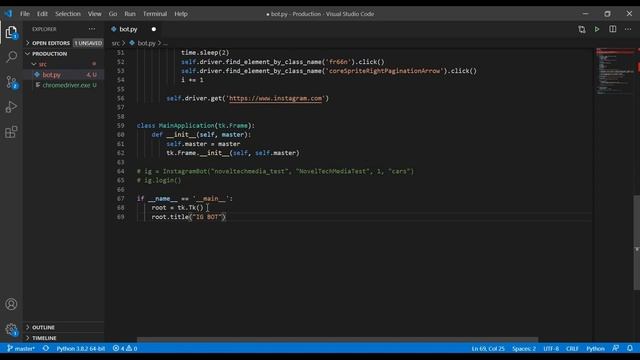Open the Run menu
The height and width of the screenshot is (360, 640).
pos(130,13)
